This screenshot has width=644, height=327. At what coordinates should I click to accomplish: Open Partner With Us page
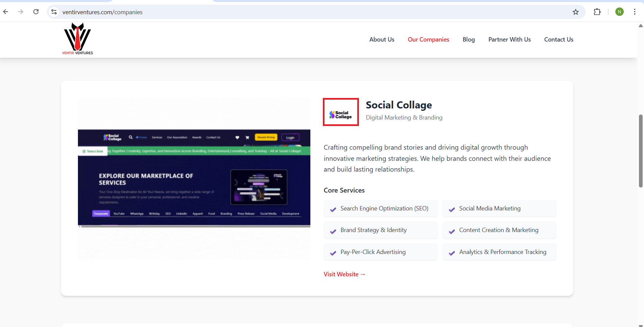click(x=509, y=40)
